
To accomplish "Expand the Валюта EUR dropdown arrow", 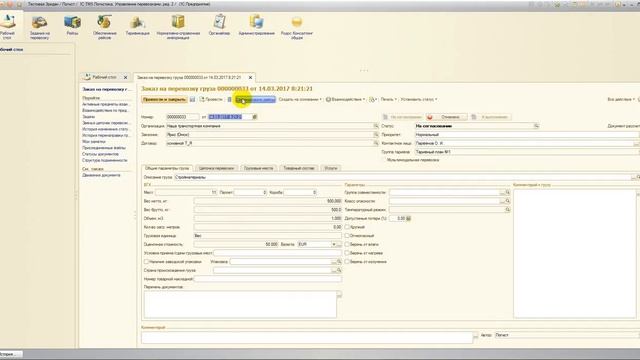I will 333,244.
